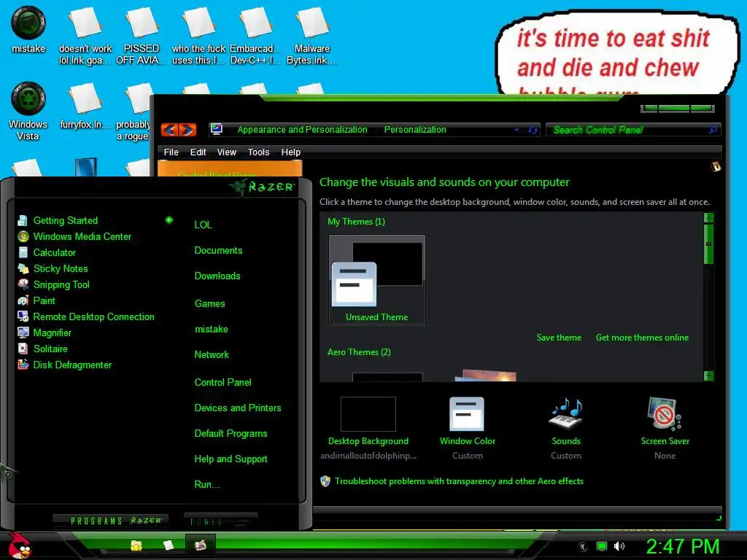The width and height of the screenshot is (747, 560).
Task: Click the white page icon on the taskbar
Action: pyautogui.click(x=169, y=545)
